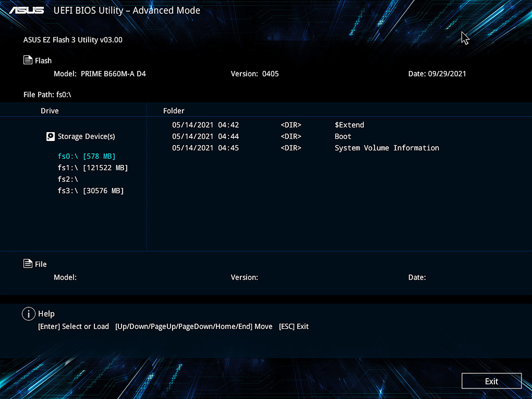
Task: Click the ASUS EZ Flash 3 Utility title
Action: 73,40
